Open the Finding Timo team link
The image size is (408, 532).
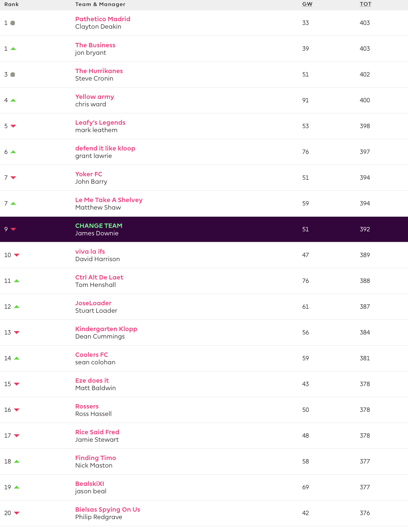coord(95,458)
